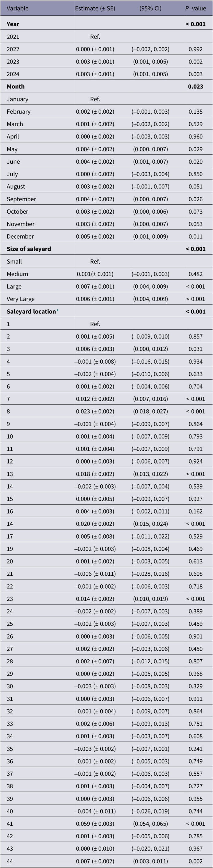This screenshot has width=213, height=868.
Task: Click the Variable column header
Action: click(x=17, y=8)
